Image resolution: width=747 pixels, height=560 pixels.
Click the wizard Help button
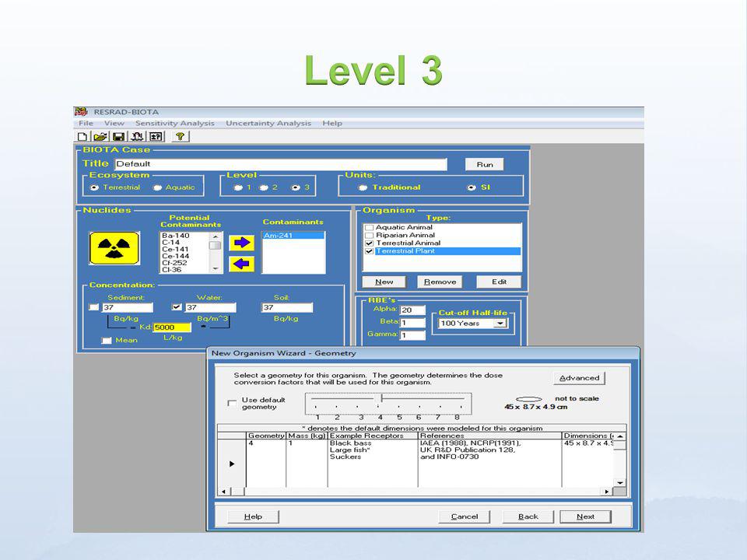253,516
